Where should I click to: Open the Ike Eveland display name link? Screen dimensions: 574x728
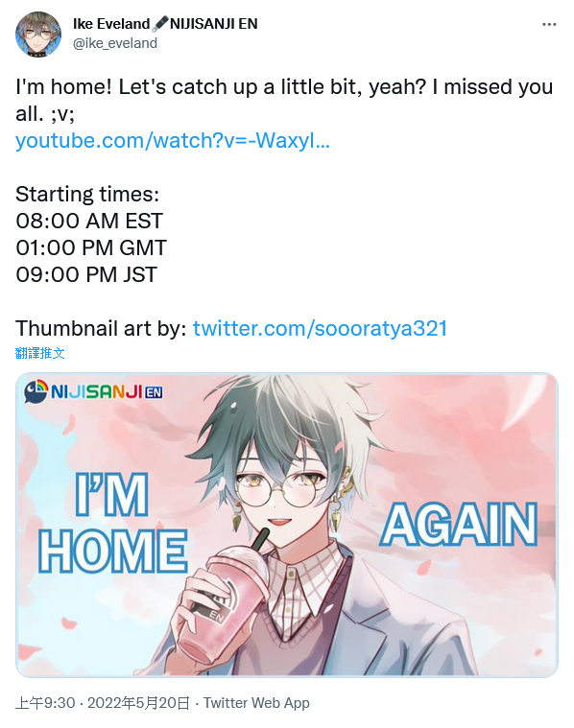tap(111, 24)
